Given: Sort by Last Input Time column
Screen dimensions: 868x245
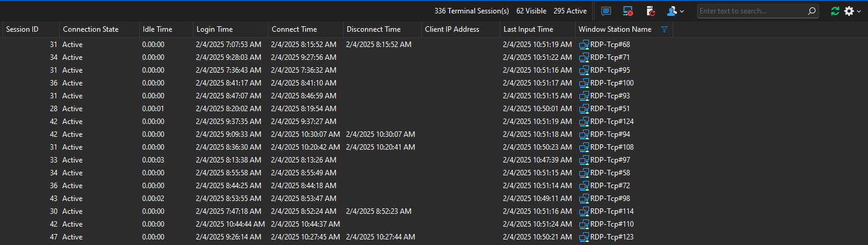Looking at the screenshot, I should [x=528, y=29].
